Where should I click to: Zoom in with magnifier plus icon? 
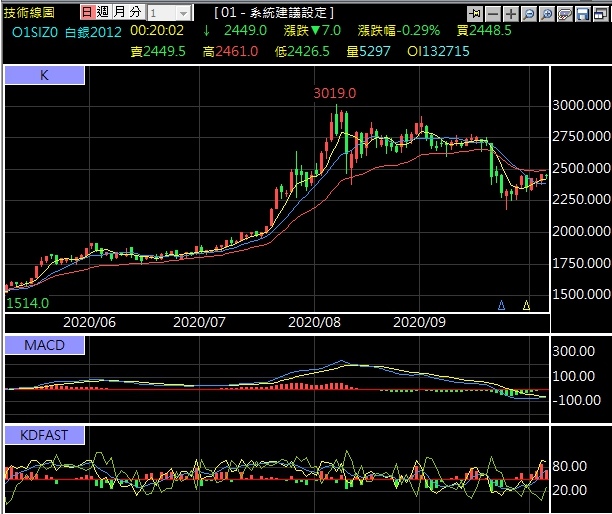(547, 14)
